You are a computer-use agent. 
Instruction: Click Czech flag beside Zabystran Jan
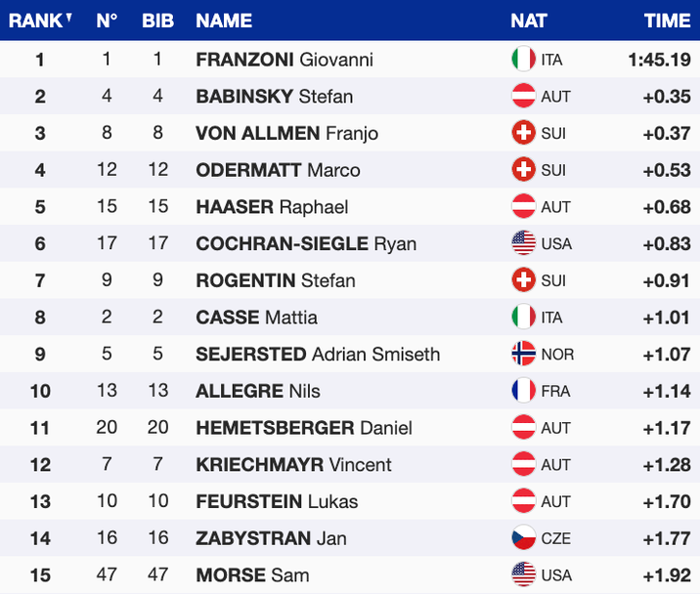click(x=524, y=538)
